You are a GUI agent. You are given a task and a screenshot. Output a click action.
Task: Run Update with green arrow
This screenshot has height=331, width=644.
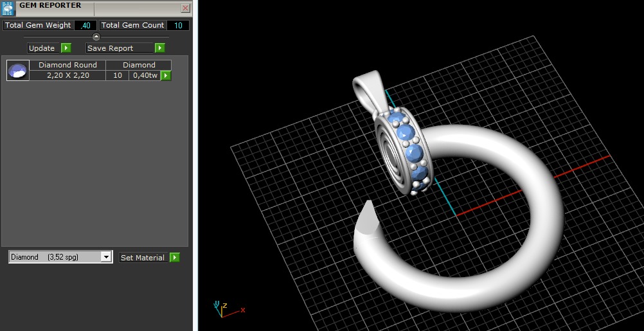[66, 48]
